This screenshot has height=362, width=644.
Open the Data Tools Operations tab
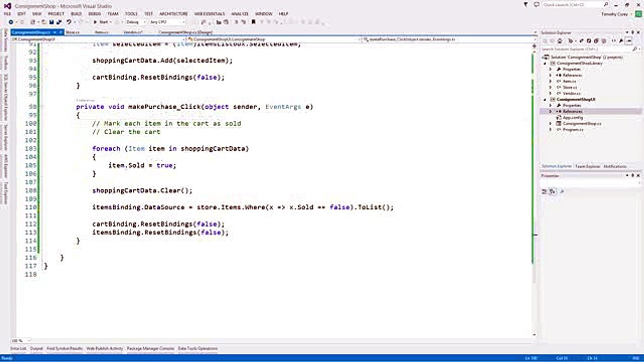(198, 348)
